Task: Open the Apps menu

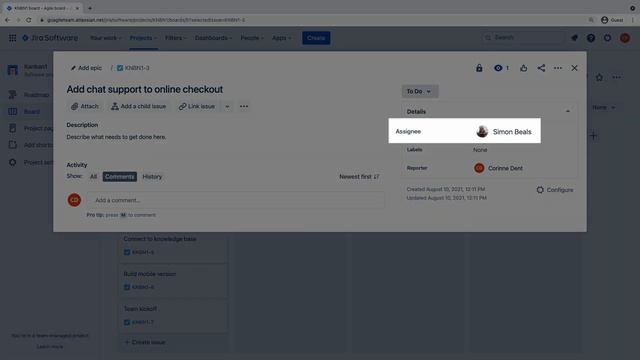Action: click(x=282, y=38)
